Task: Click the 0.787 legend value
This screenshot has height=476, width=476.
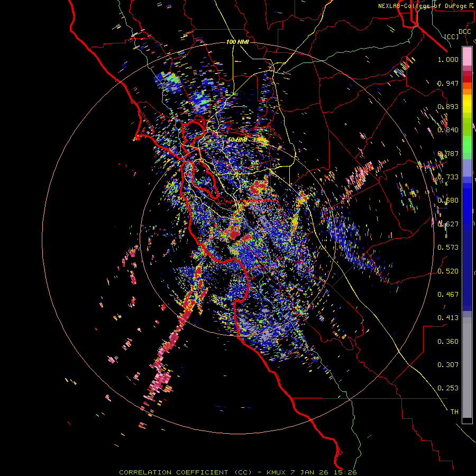Action: click(448, 153)
